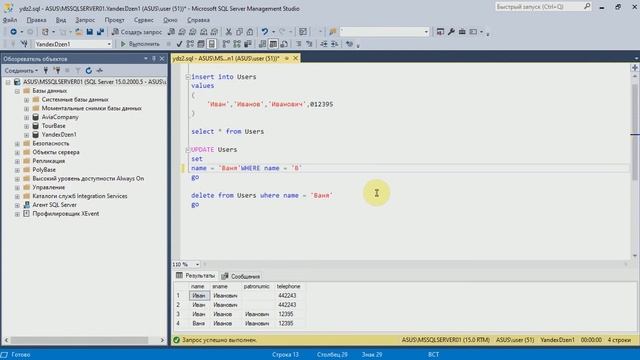Image resolution: width=640 pixels, height=360 pixels.
Task: Click the Создать запрос button
Action: click(137, 31)
